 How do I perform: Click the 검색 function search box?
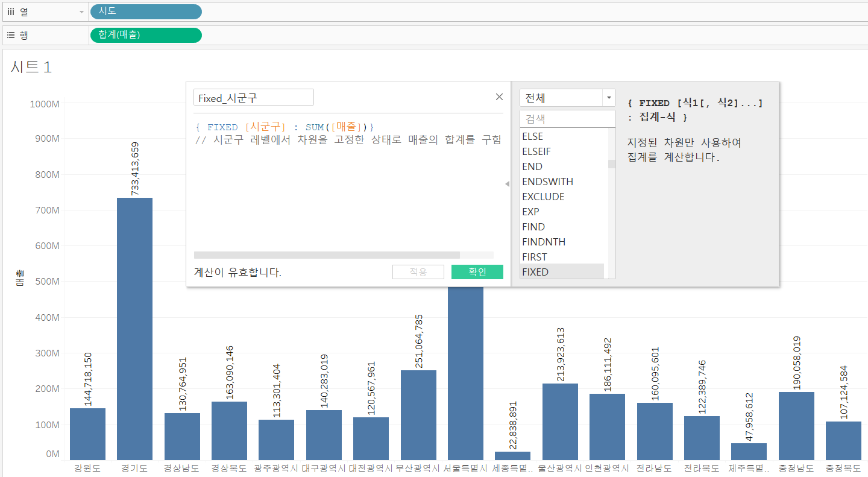568,119
